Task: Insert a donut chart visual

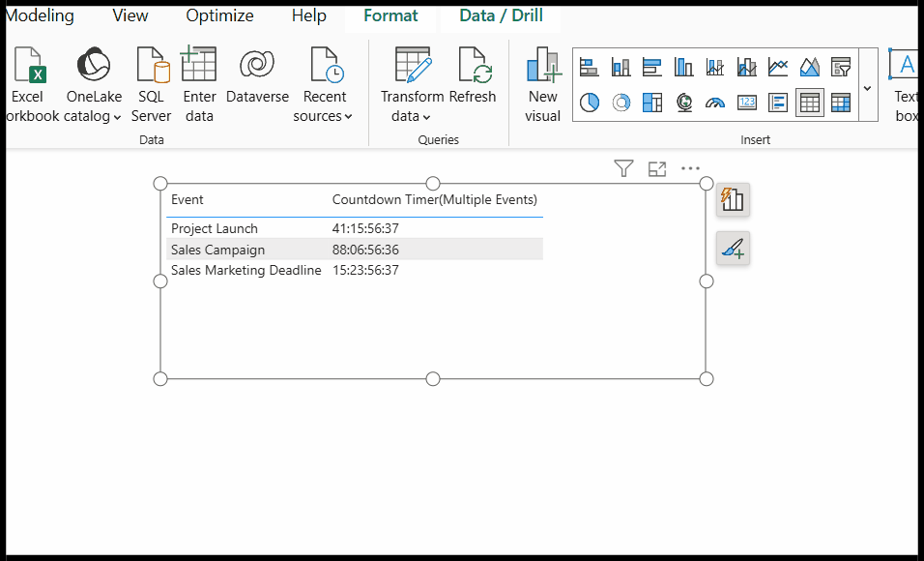Action: (621, 103)
